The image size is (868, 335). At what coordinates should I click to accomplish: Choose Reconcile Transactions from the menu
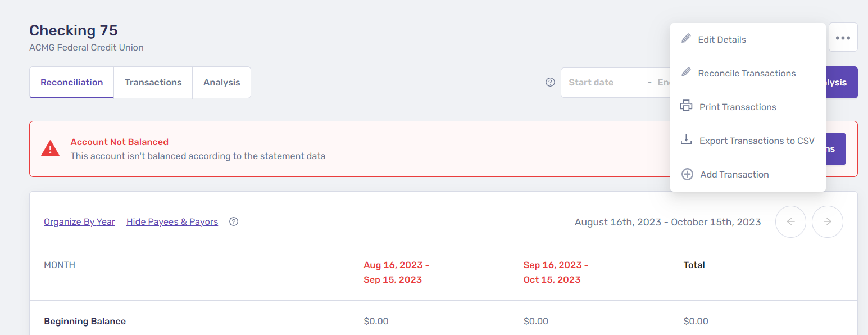[x=746, y=73]
